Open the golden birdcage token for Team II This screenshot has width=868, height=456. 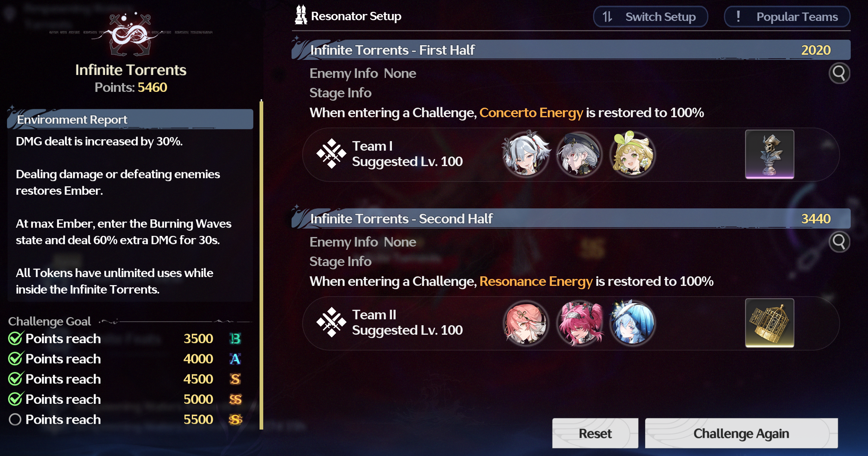click(769, 323)
